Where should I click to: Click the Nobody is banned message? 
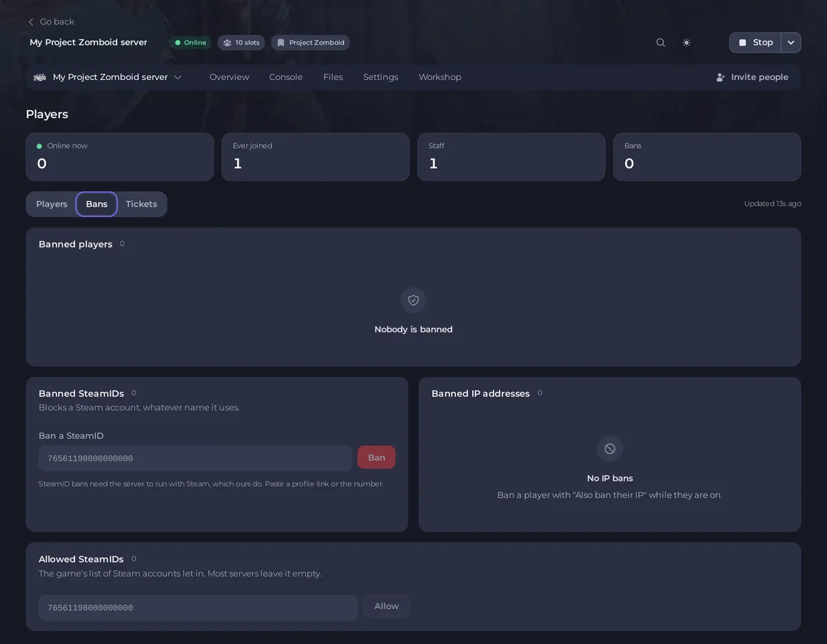[x=413, y=329]
